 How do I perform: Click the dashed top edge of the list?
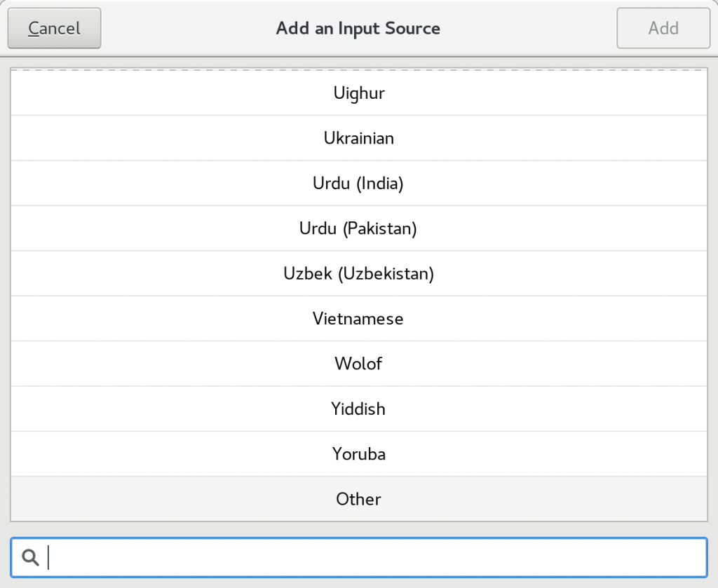coord(358,69)
